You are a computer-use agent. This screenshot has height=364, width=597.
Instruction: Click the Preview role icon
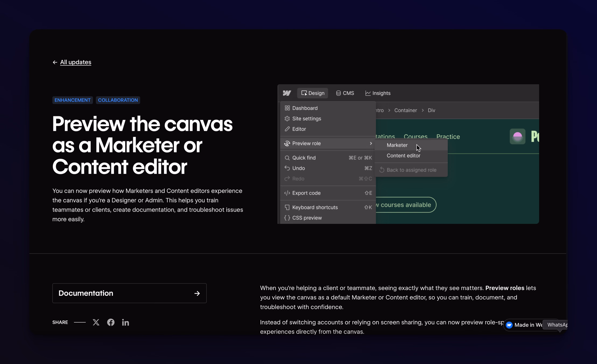(287, 143)
